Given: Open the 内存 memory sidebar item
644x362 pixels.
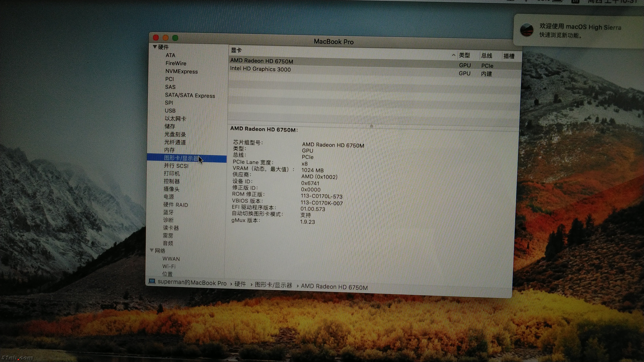Looking at the screenshot, I should click(x=170, y=150).
